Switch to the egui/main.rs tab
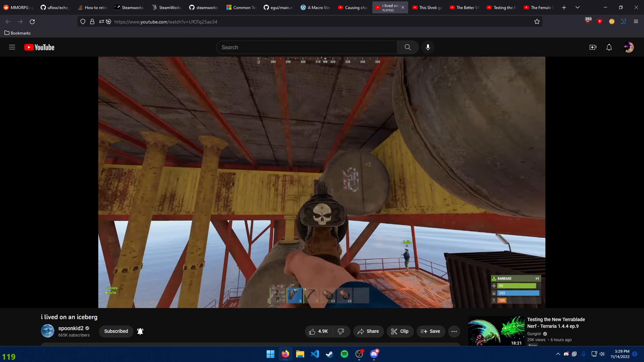The width and height of the screenshot is (644, 362). pos(278,7)
